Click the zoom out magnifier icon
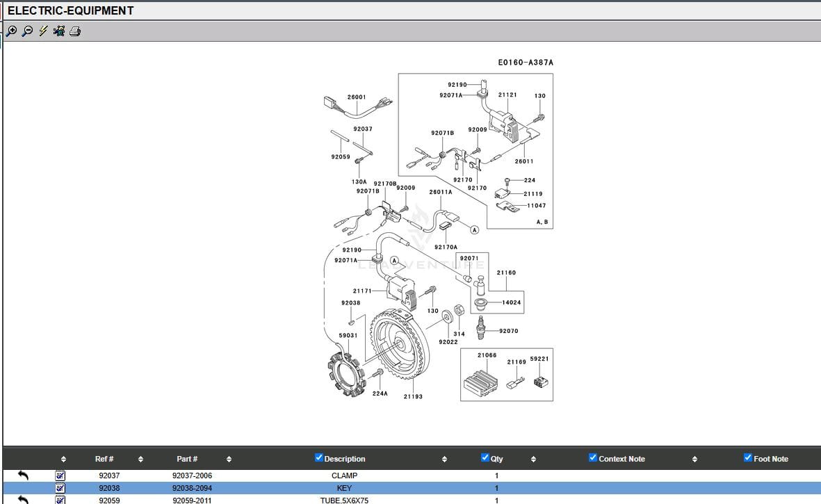This screenshot has width=821, height=504. tap(27, 31)
